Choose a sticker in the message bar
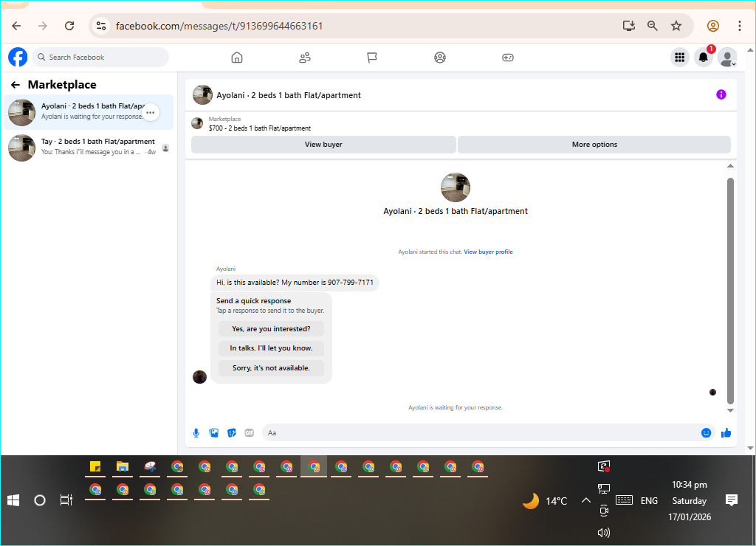The height and width of the screenshot is (546, 756). tap(232, 433)
